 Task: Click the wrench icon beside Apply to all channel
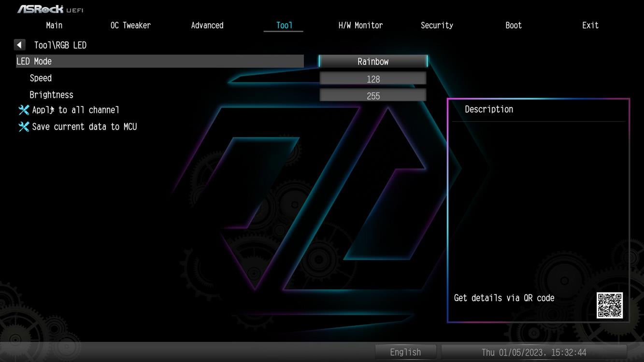click(x=24, y=110)
